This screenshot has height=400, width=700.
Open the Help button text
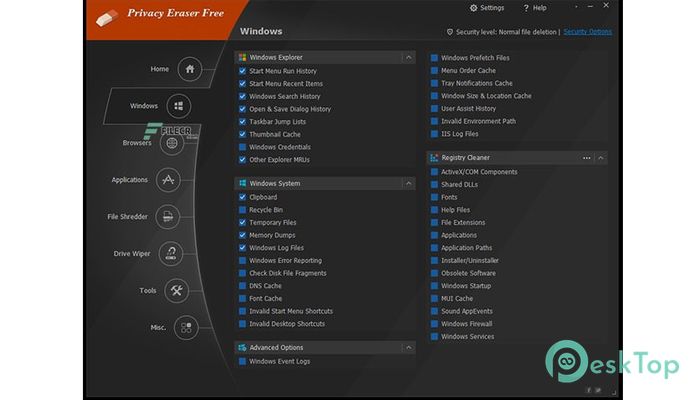tap(539, 8)
